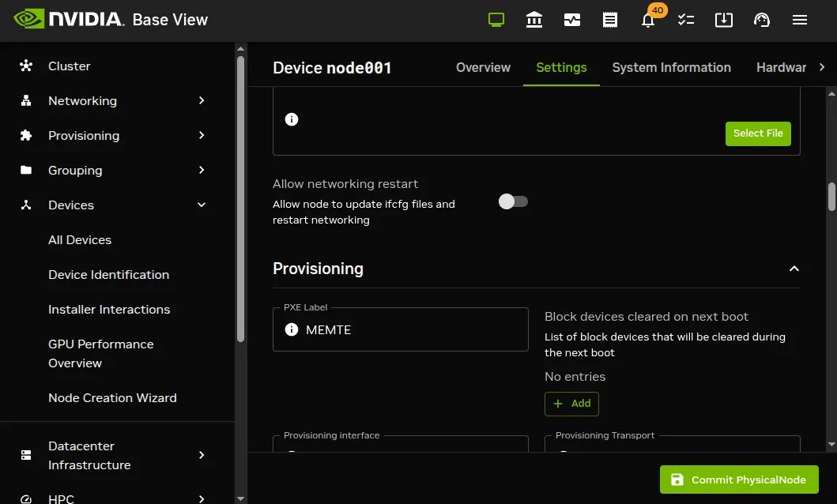Click settings panel scroll up arrow
The image size is (837, 504).
831,93
